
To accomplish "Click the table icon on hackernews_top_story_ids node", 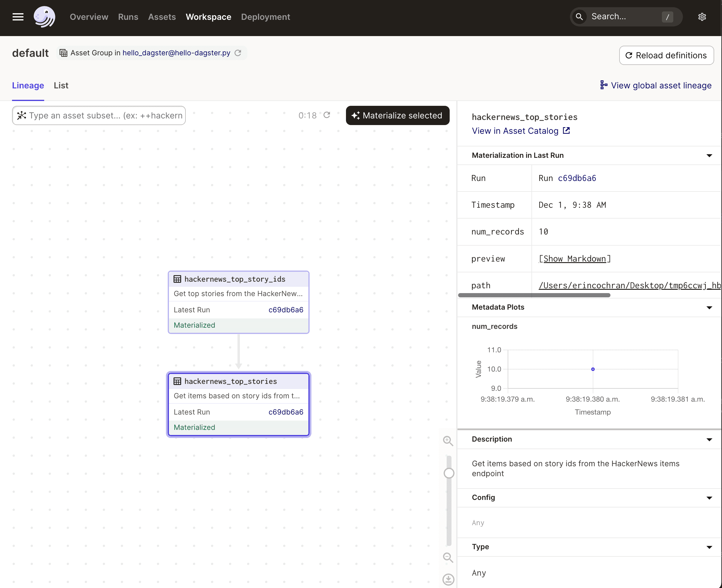I will click(177, 279).
